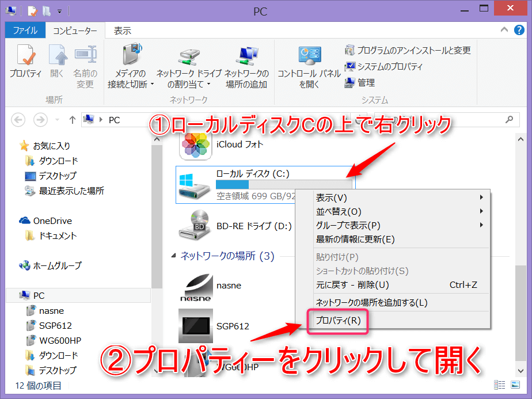This screenshot has height=399, width=532.
Task: Switch to the 表示 ribbon tab
Action: point(122,31)
